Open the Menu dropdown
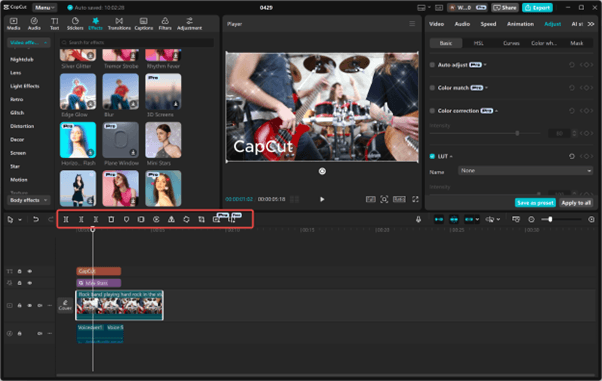The image size is (602, 381). point(45,7)
